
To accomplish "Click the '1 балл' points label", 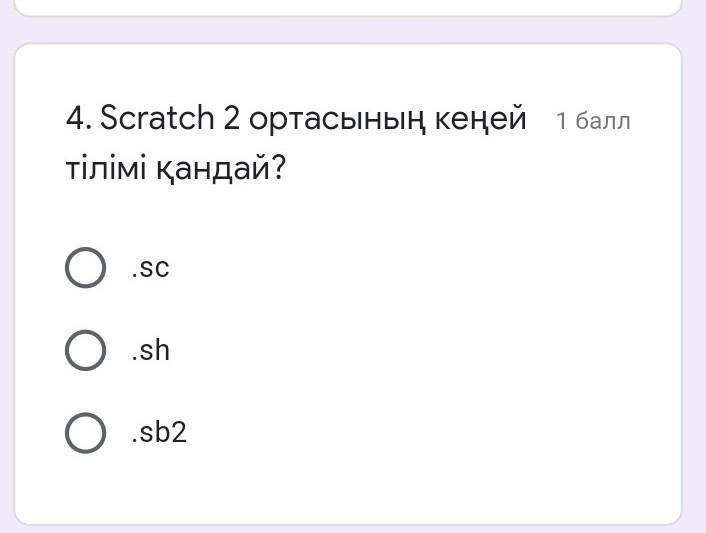I will pyautogui.click(x=593, y=121).
